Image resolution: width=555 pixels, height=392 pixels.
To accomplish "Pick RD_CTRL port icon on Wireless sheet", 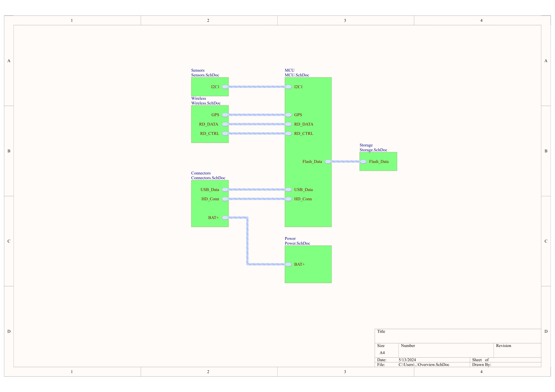I will (x=225, y=133).
